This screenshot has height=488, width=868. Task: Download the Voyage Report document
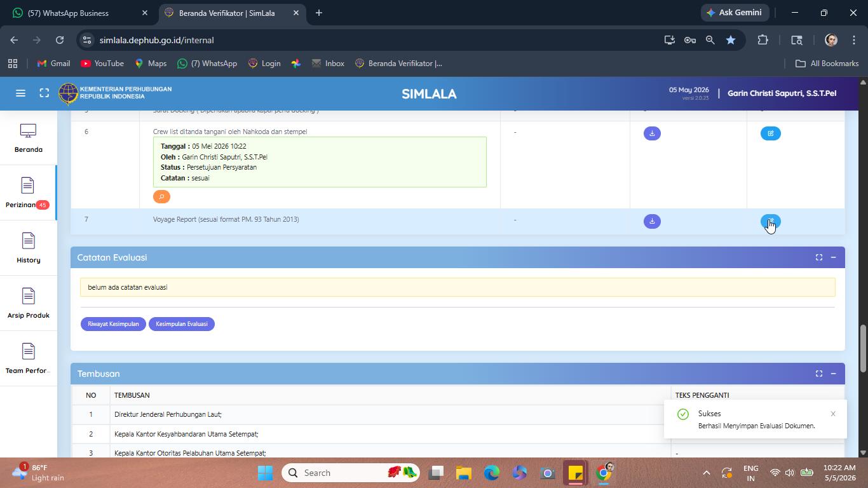(x=652, y=221)
